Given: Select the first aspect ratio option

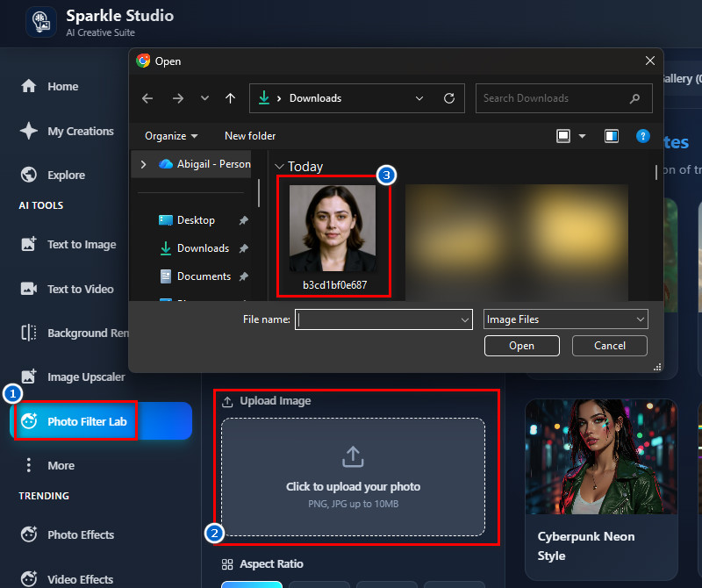Looking at the screenshot, I should [x=252, y=584].
